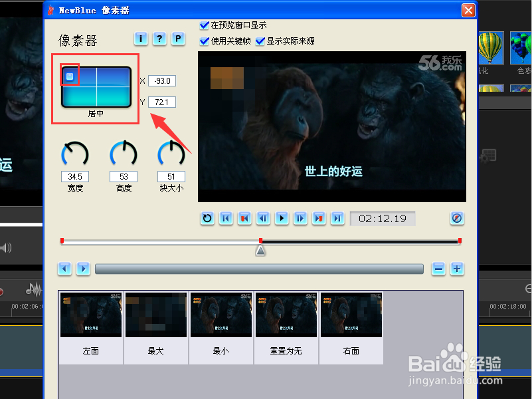Close the NewBlue 像素器 dialog
Viewport: 532px width, 399px height.
(468, 10)
